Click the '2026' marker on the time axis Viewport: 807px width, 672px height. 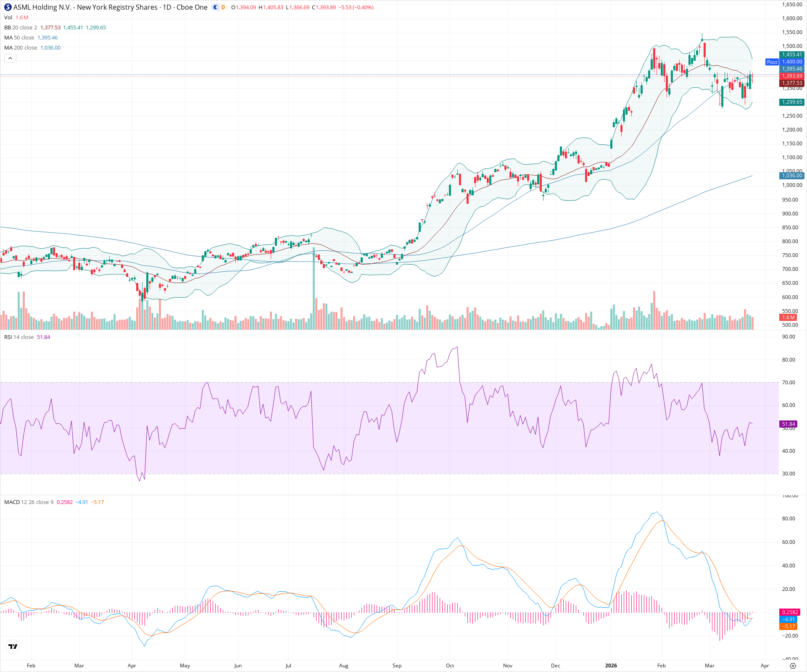pyautogui.click(x=612, y=666)
